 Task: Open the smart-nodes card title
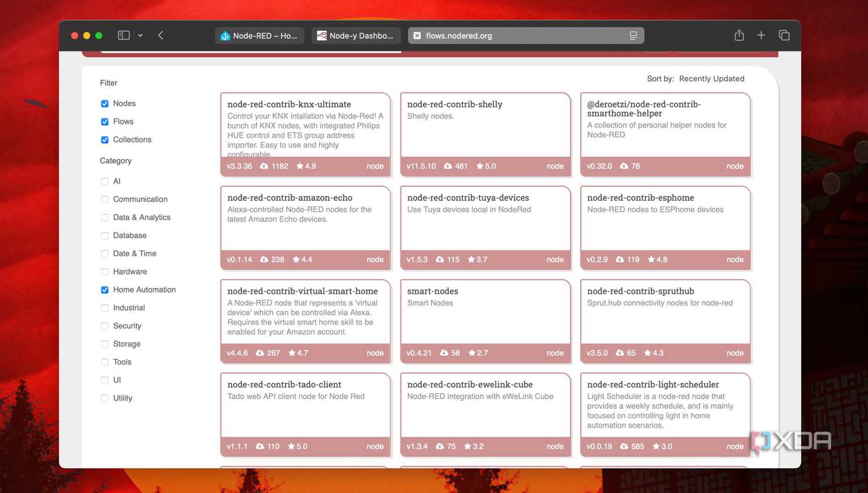pyautogui.click(x=433, y=291)
